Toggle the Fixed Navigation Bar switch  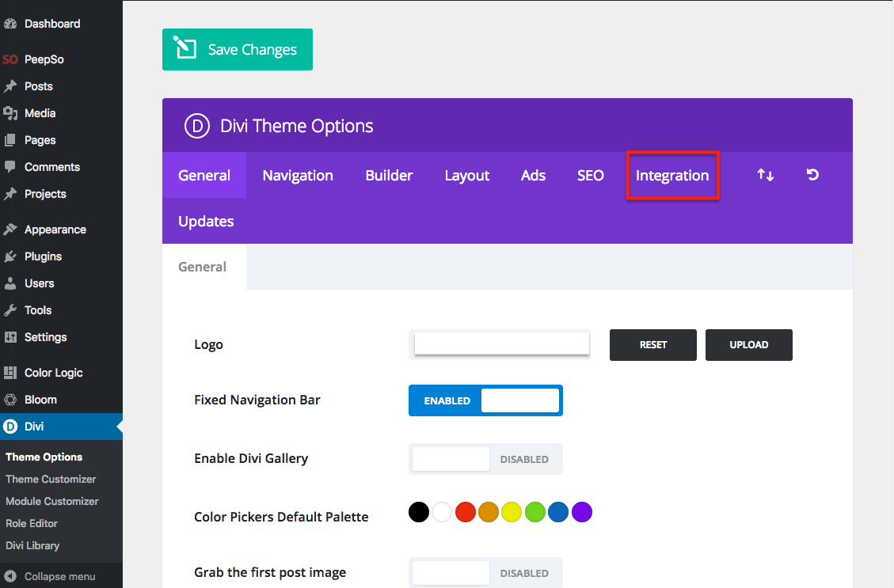click(x=485, y=400)
